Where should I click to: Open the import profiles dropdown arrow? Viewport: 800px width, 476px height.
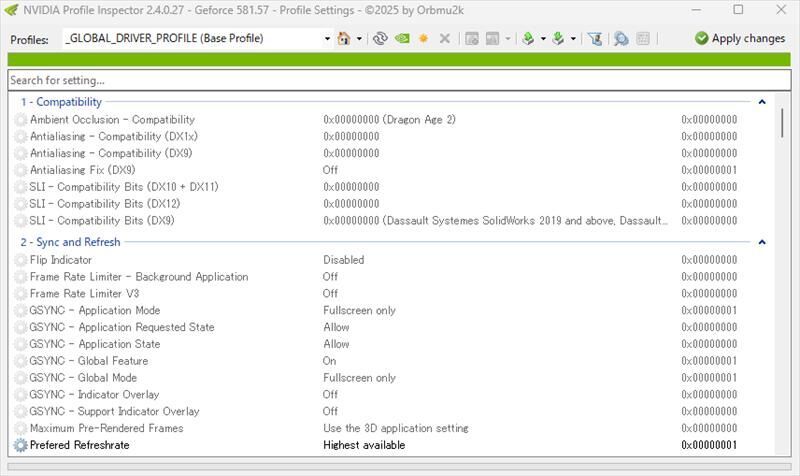pyautogui.click(x=573, y=39)
